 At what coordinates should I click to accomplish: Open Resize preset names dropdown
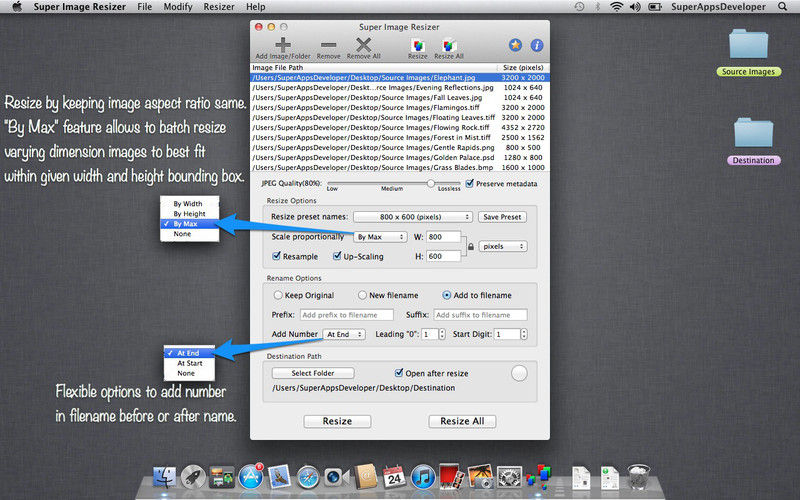pos(413,217)
